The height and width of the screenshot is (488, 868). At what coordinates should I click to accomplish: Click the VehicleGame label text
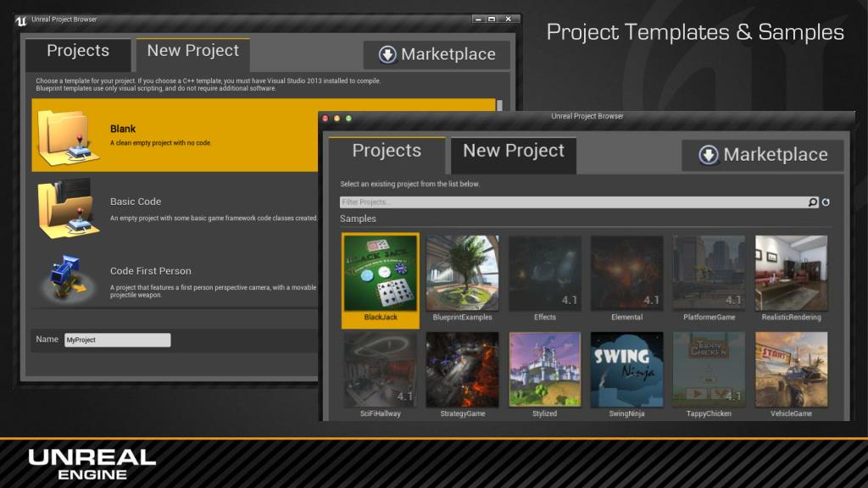pyautogui.click(x=791, y=413)
